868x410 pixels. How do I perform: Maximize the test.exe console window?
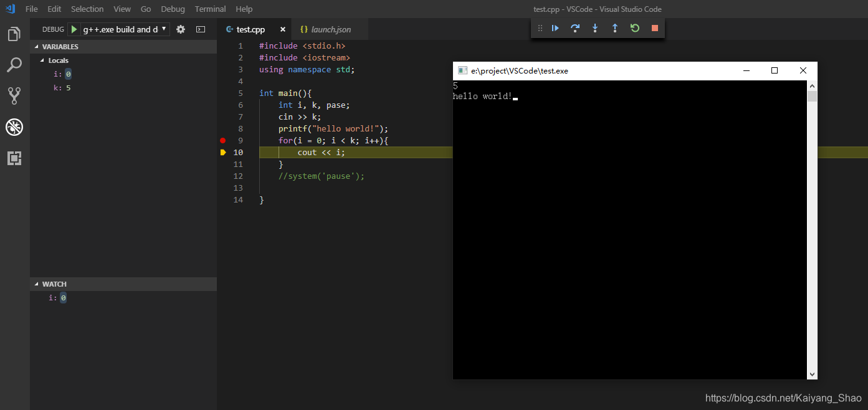[x=775, y=70]
